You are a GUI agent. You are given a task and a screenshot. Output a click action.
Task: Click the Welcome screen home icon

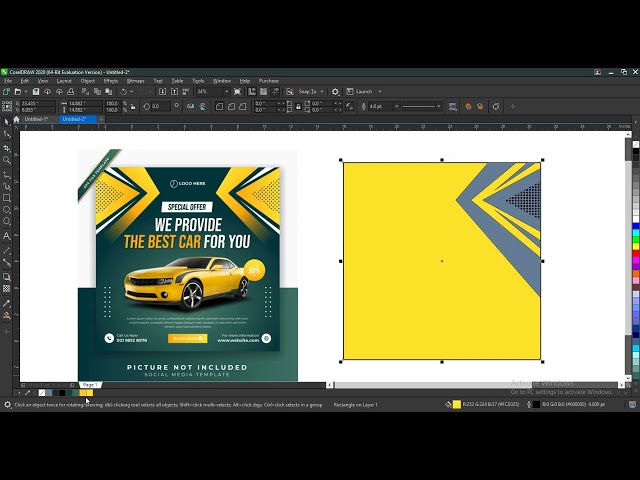click(x=16, y=119)
